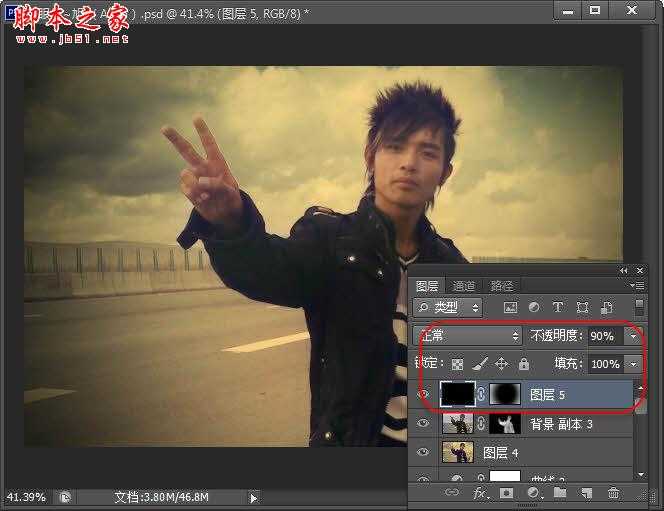Maximize the document window
Image resolution: width=664 pixels, height=511 pixels.
pyautogui.click(x=595, y=10)
